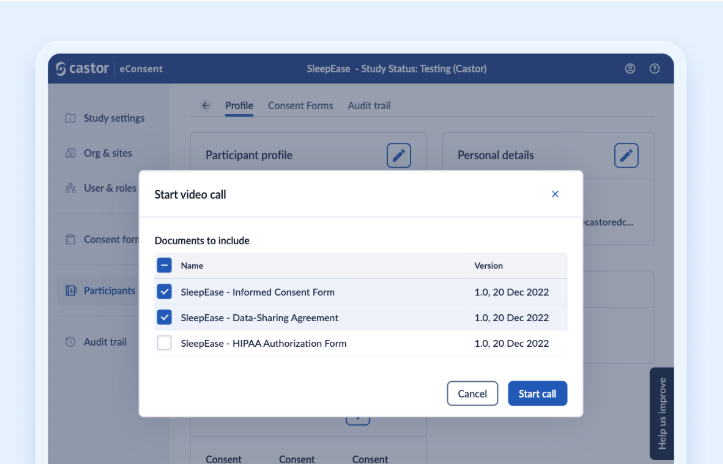Click the SleepEase study status title
Viewport: 723px width, 466px height.
[x=397, y=69]
